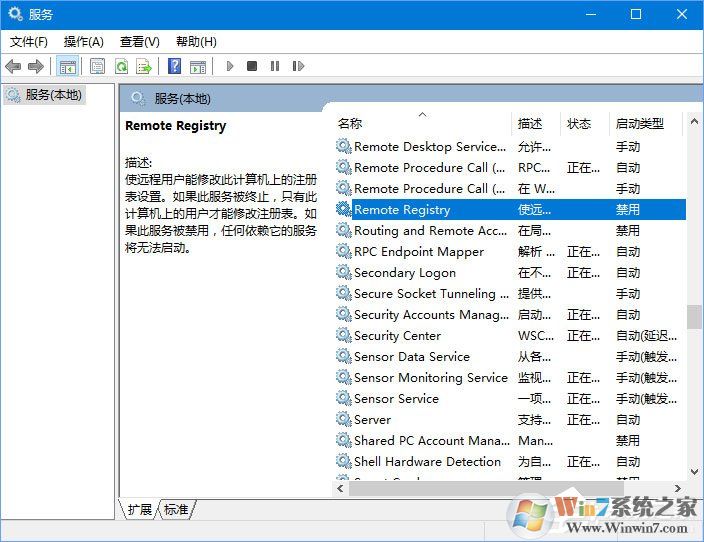Click the gear icon of Remote Desktop Service row
Viewport: 704px width, 542px height.
coord(343,146)
